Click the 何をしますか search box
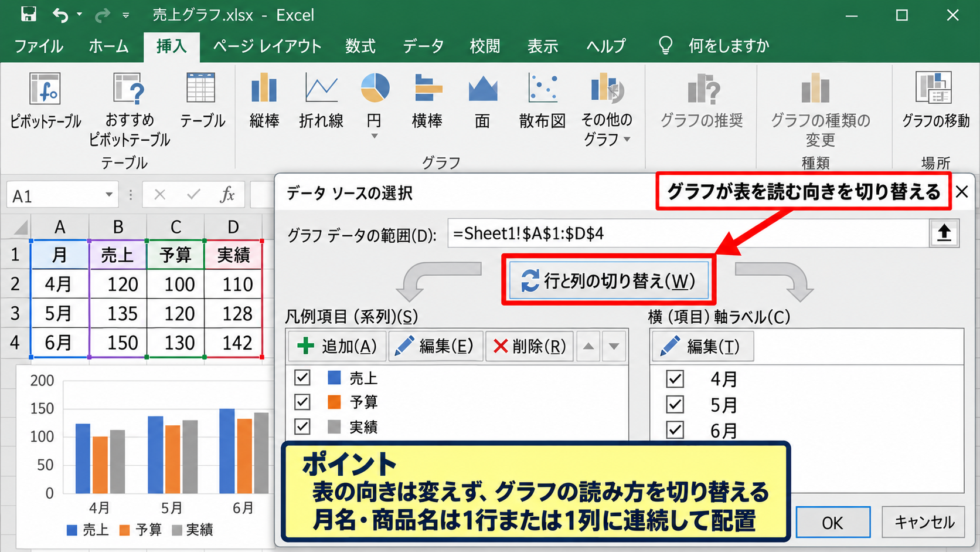 pyautogui.click(x=729, y=46)
